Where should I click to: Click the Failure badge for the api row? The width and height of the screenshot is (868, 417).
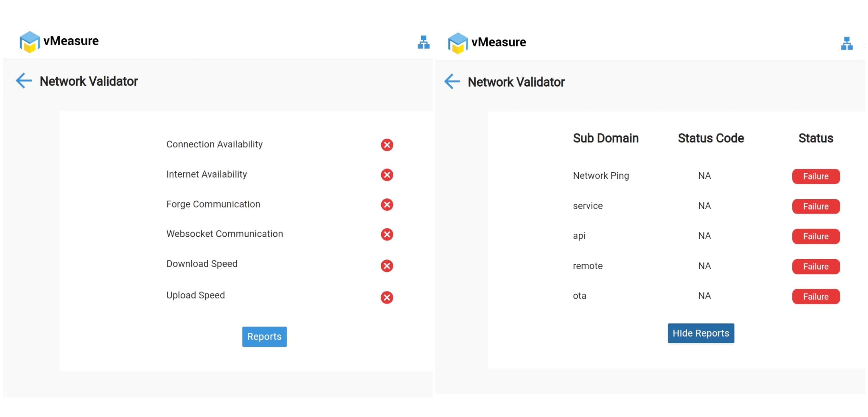[x=816, y=236]
